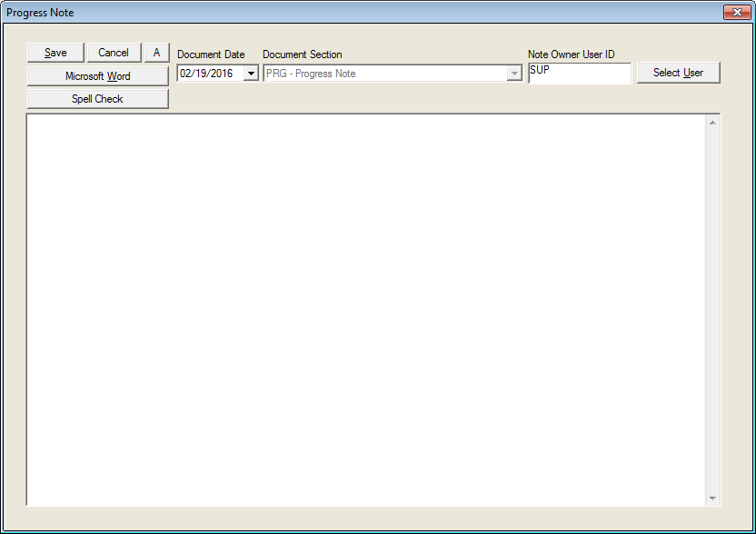This screenshot has height=534, width=756.
Task: Click the vertical scrollbar track
Action: click(x=712, y=309)
